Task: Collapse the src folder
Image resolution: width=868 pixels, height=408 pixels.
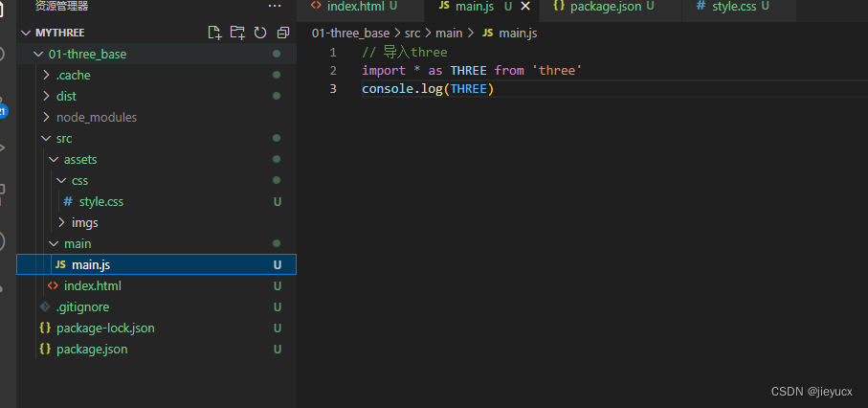Action: [x=46, y=138]
